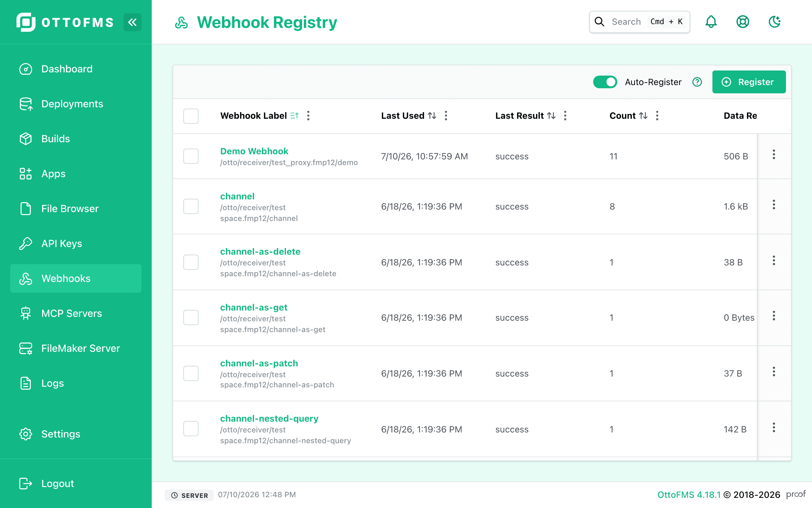Click the Settings gear icon

(26, 434)
